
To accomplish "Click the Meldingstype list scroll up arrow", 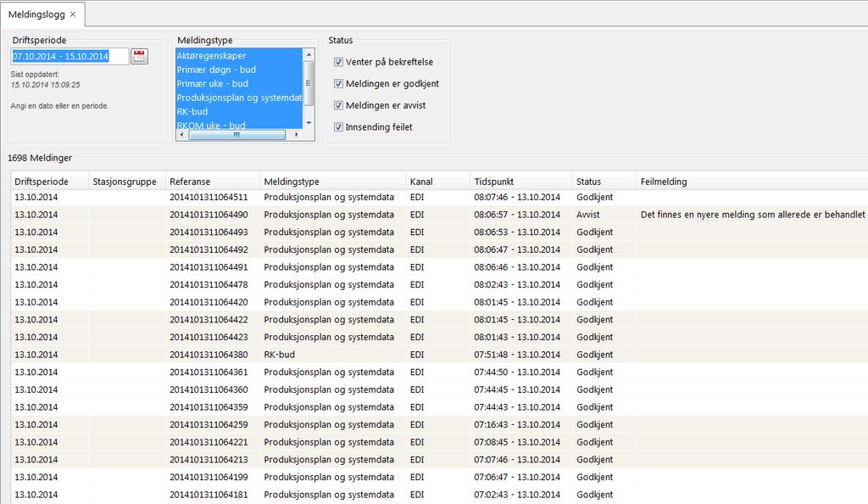I will [309, 53].
